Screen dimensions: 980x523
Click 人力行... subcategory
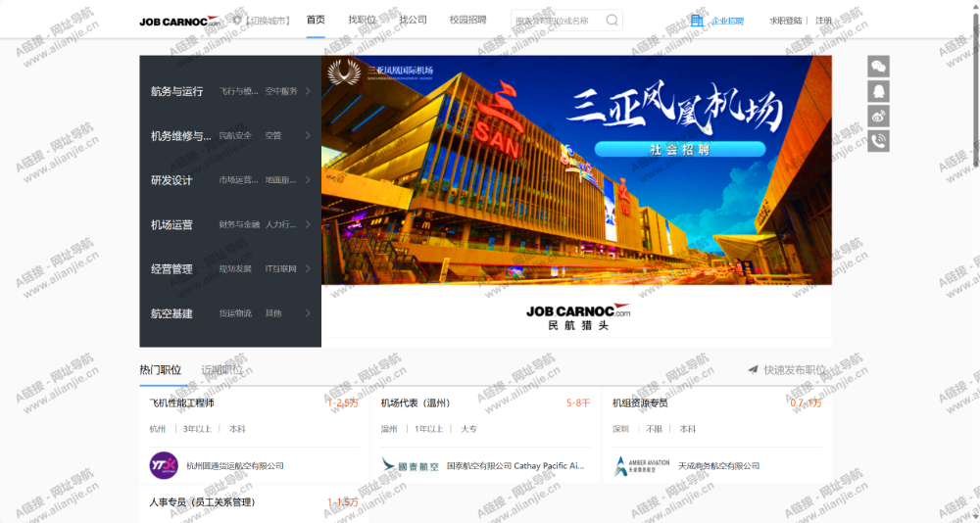tap(281, 224)
